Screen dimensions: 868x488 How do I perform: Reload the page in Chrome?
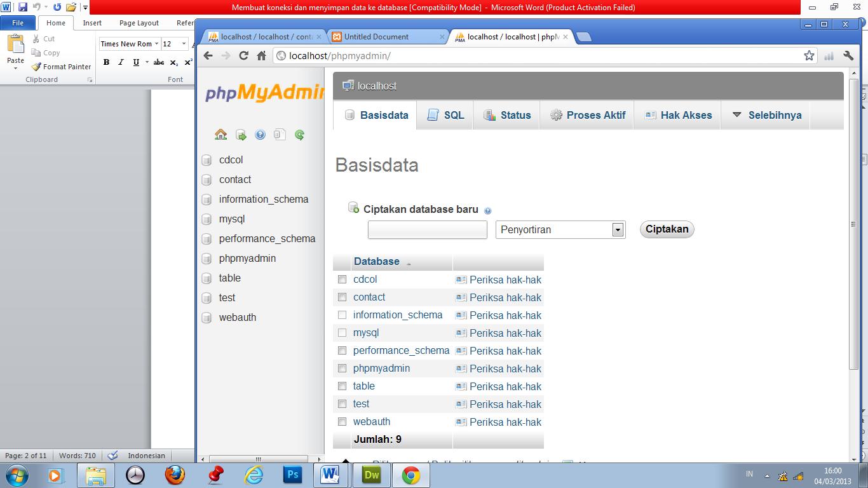point(243,56)
